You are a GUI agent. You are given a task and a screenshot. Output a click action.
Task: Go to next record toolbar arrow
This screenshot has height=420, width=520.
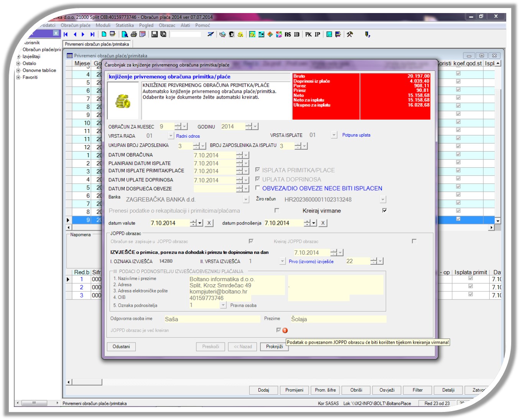83,35
